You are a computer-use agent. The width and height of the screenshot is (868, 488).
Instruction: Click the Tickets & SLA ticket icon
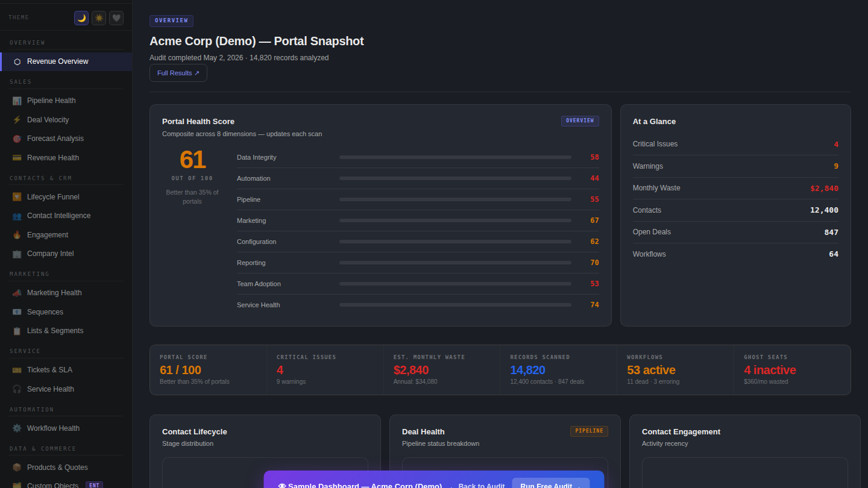tap(17, 370)
